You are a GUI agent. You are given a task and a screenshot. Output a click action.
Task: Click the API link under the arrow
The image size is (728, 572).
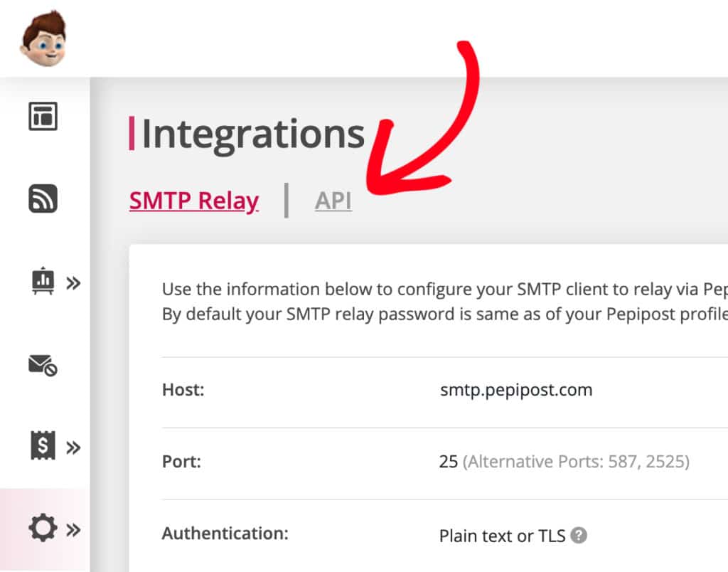333,201
